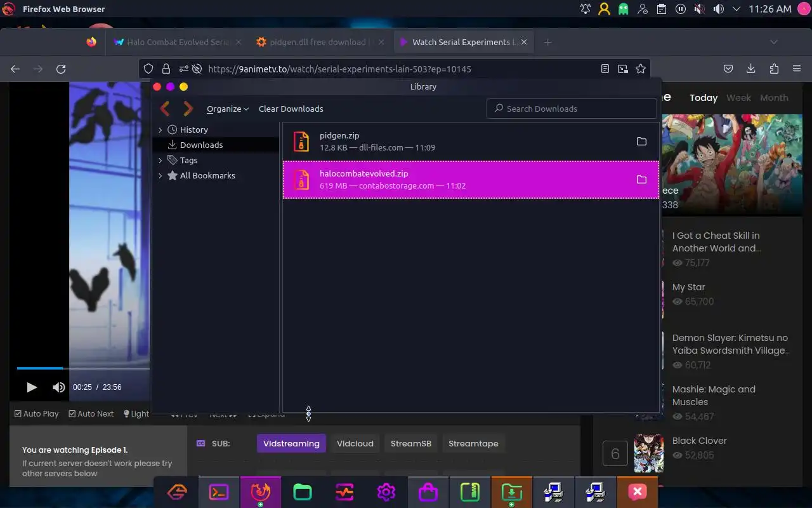
Task: Open the extensions puzzle icon
Action: tap(774, 69)
